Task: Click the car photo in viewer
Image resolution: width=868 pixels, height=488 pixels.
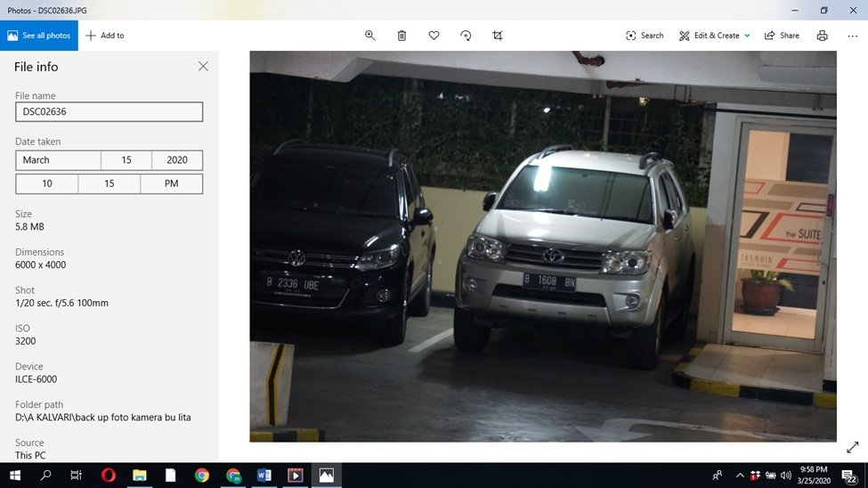Action: point(543,247)
